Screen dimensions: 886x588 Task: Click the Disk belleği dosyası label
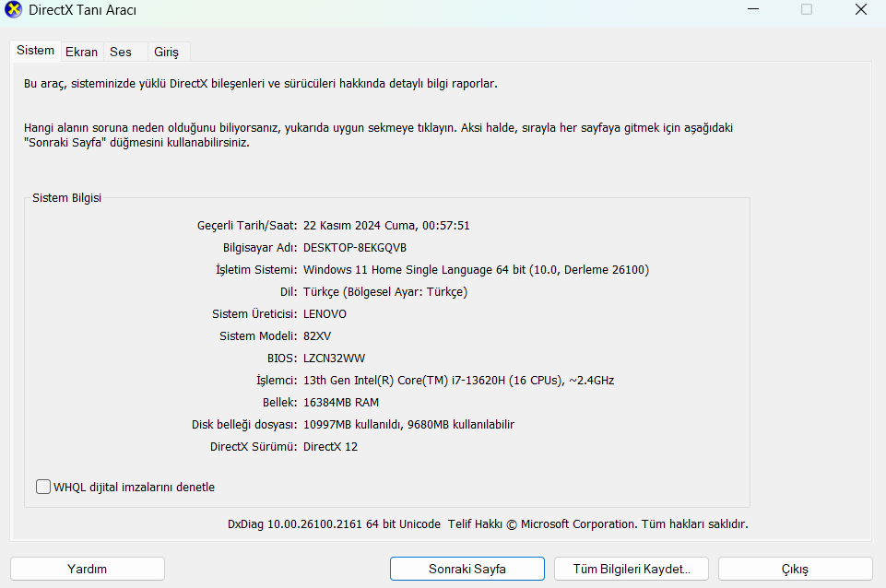(x=244, y=424)
